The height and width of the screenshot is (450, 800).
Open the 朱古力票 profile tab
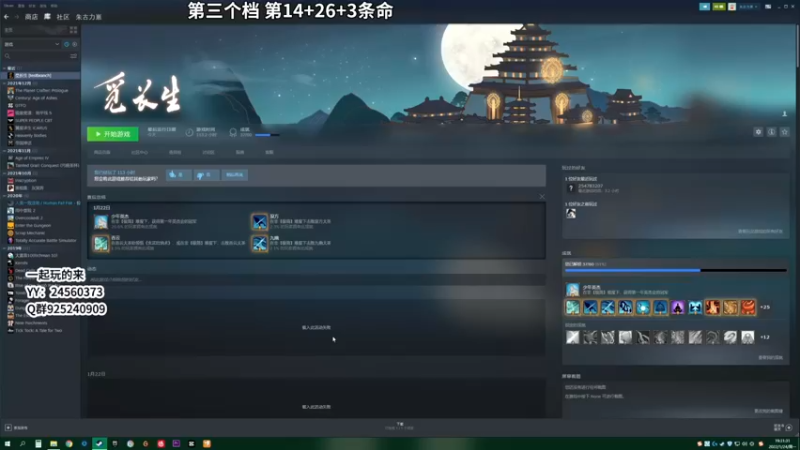coord(89,17)
